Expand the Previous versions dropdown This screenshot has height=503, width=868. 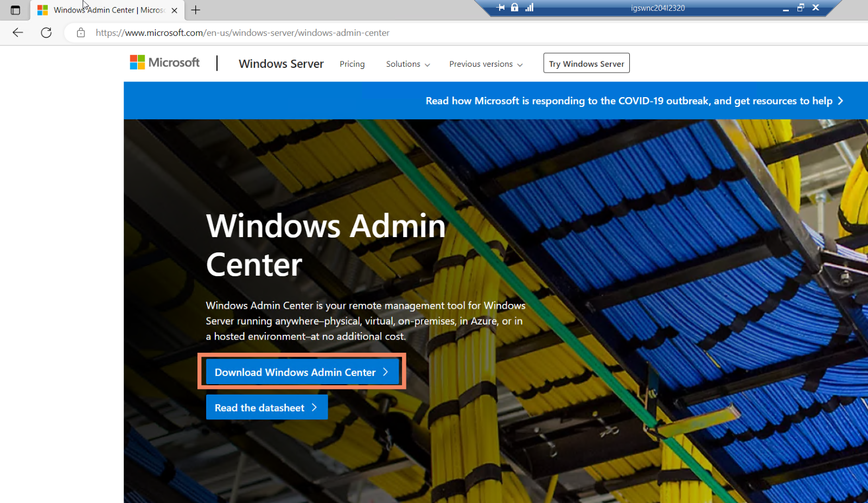486,64
